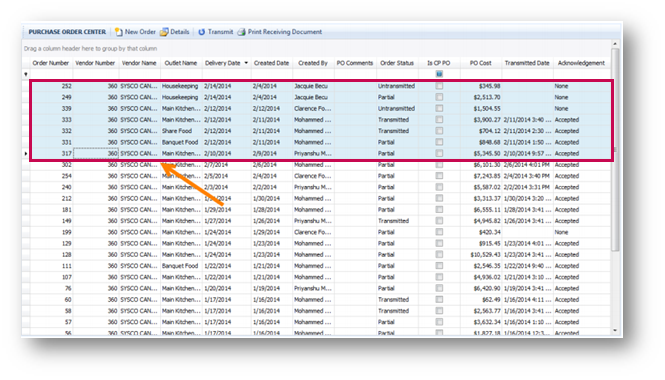Screen dimensions: 665x380
Task: Click the group-by column drop area text
Action: point(90,48)
